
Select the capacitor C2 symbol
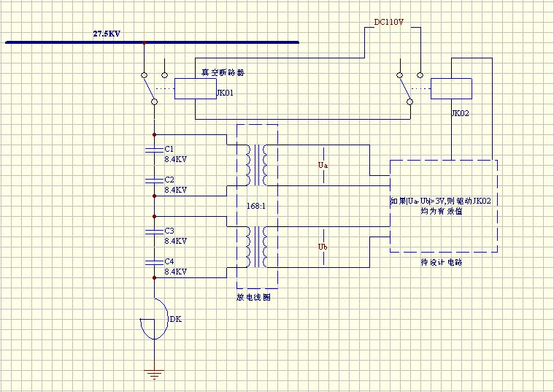155,181
